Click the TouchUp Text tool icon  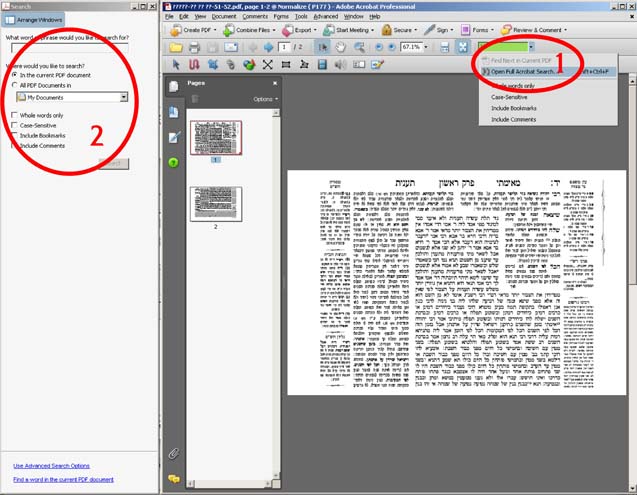coord(359,65)
